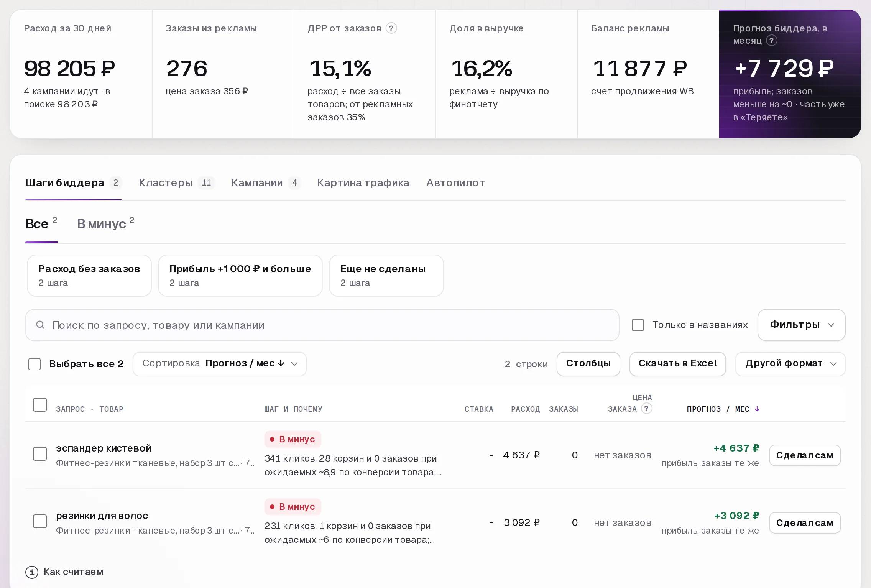Click the эспандер кистевой query text

[x=104, y=448]
